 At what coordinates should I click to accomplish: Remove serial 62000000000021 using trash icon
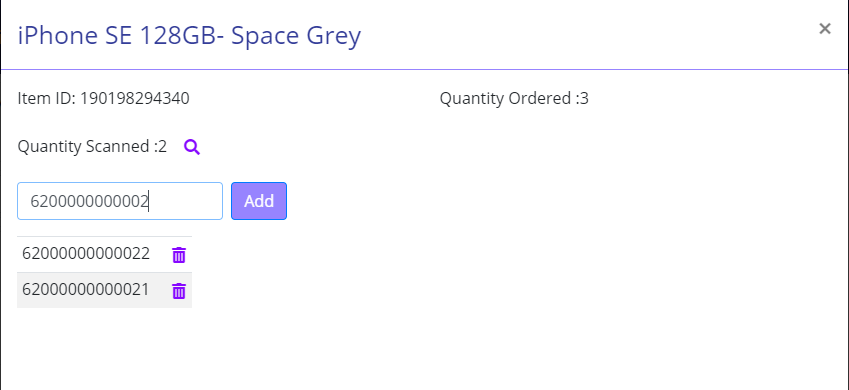[179, 291]
